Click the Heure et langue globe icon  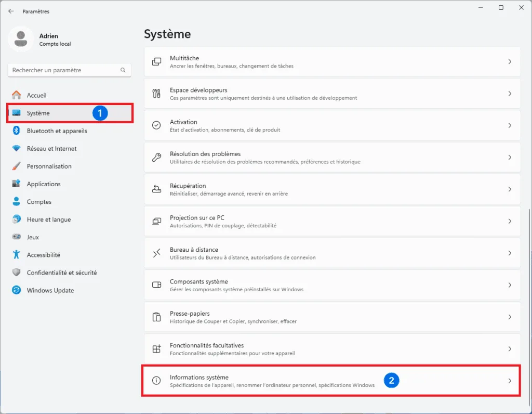pyautogui.click(x=16, y=219)
